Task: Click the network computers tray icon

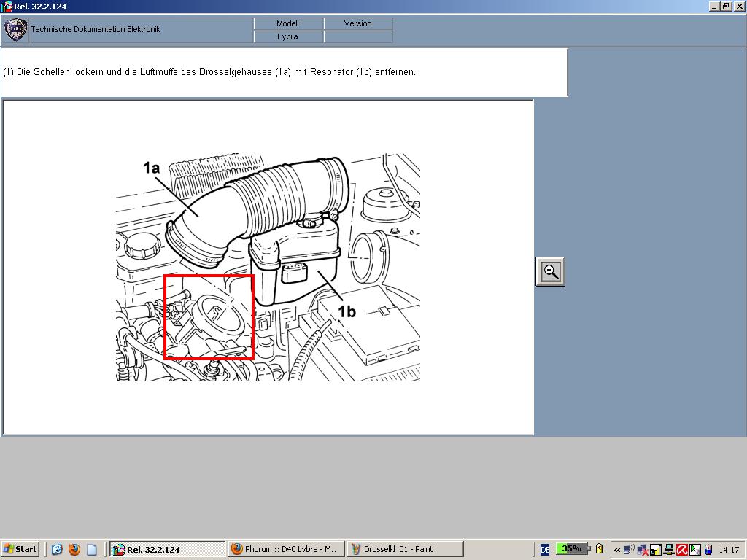Action: tap(669, 550)
